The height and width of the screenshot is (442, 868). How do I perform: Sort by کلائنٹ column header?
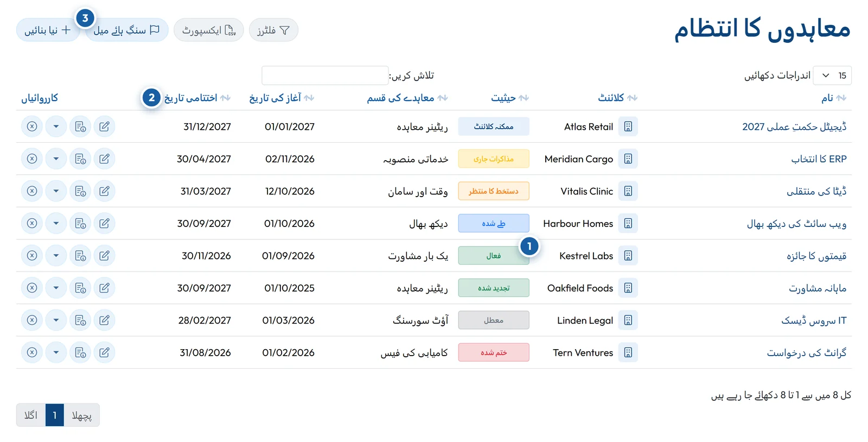[x=617, y=98]
